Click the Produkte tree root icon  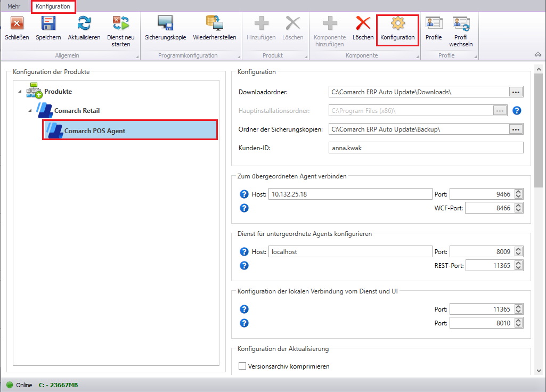tap(34, 91)
